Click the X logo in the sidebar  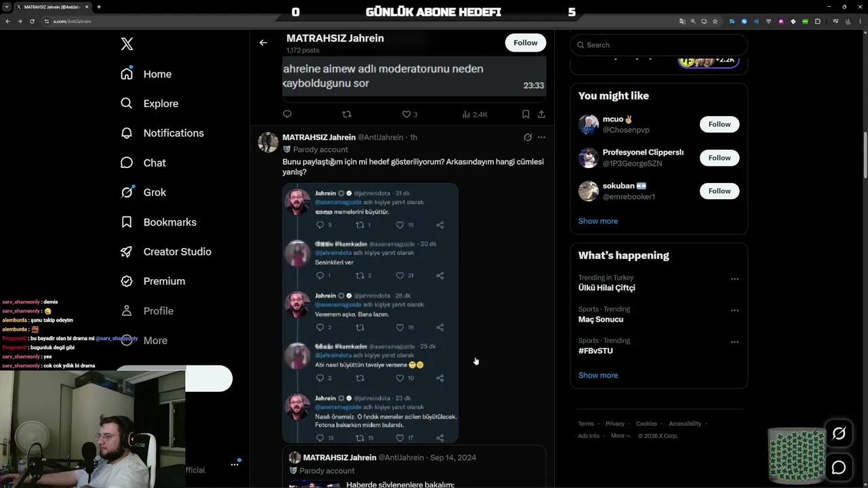pyautogui.click(x=127, y=44)
